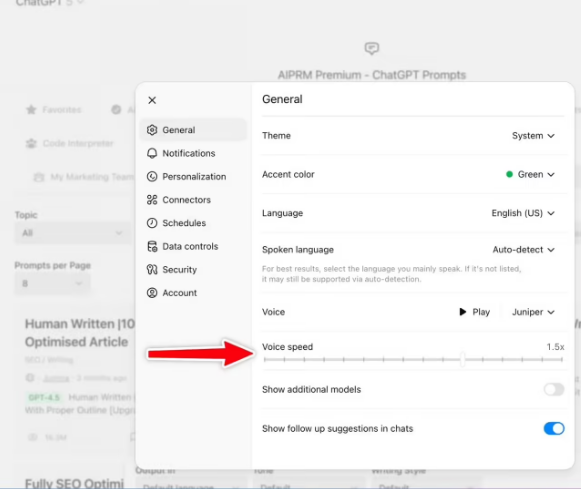Open the Topic dropdown set to All
The image size is (581, 489).
(73, 233)
